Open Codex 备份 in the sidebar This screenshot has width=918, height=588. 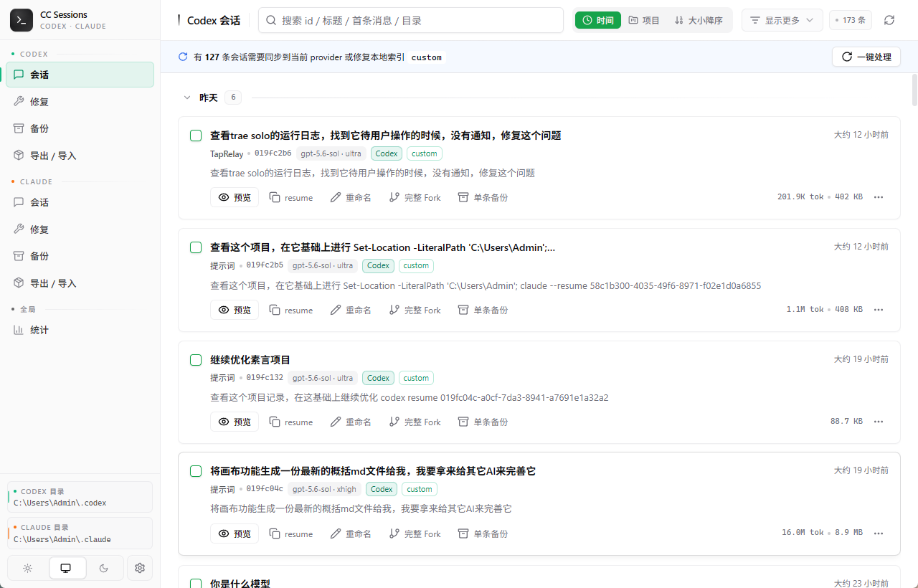pyautogui.click(x=80, y=128)
